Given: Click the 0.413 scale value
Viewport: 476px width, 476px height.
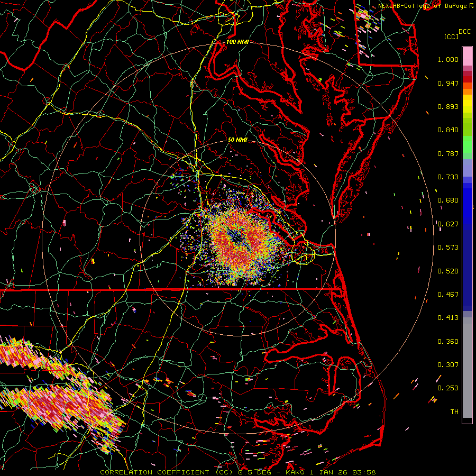Looking at the screenshot, I should [448, 318].
